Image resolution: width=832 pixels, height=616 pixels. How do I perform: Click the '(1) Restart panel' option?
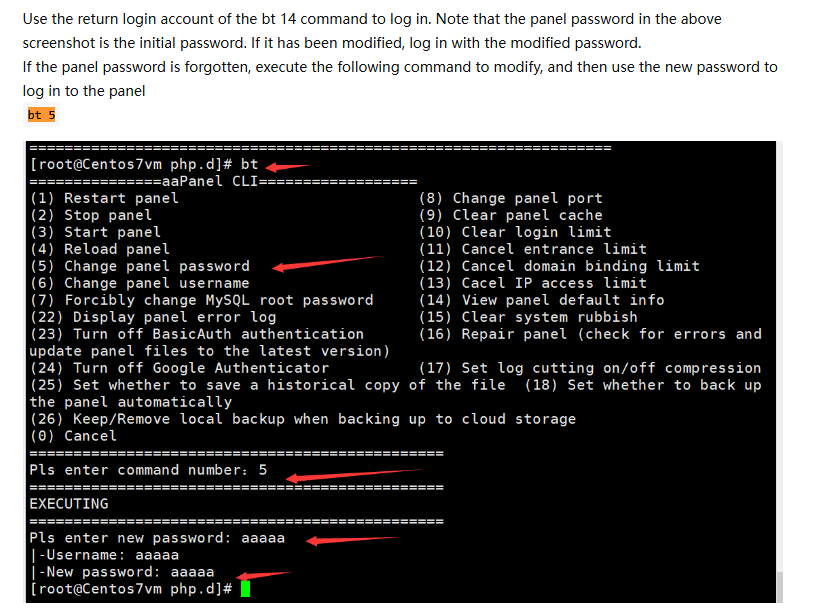104,198
